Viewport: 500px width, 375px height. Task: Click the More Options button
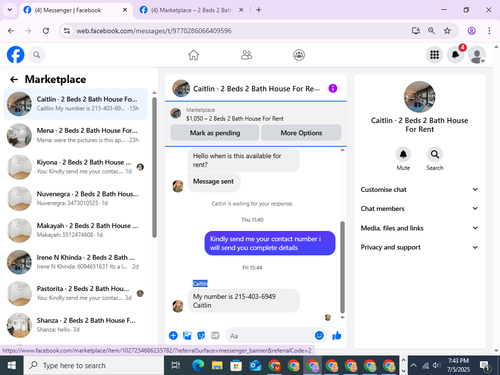pyautogui.click(x=301, y=133)
